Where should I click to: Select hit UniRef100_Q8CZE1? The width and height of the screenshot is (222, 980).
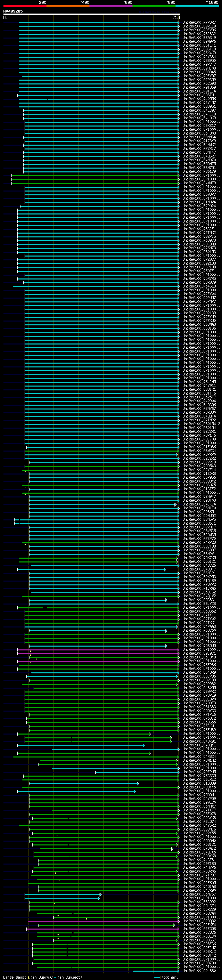click(x=199, y=229)
